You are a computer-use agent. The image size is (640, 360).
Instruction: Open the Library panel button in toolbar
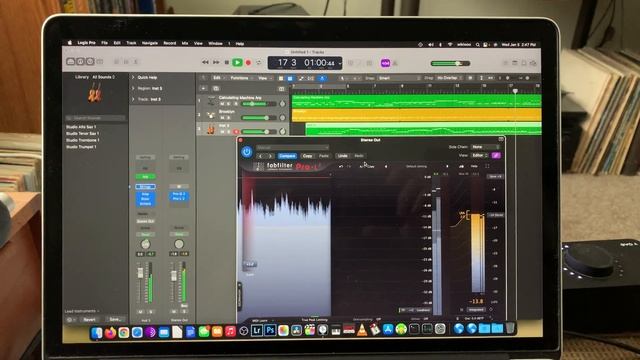tap(71, 62)
